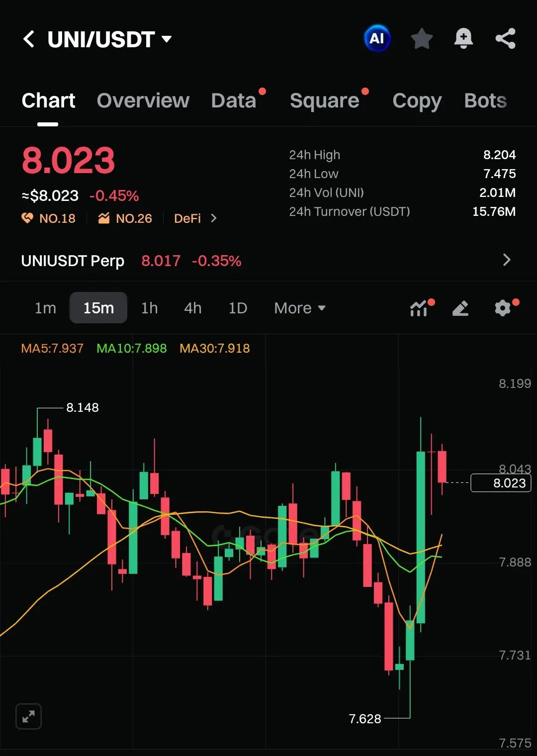Tap the Perp price 8.017
This screenshot has width=537, height=756.
[x=161, y=261]
